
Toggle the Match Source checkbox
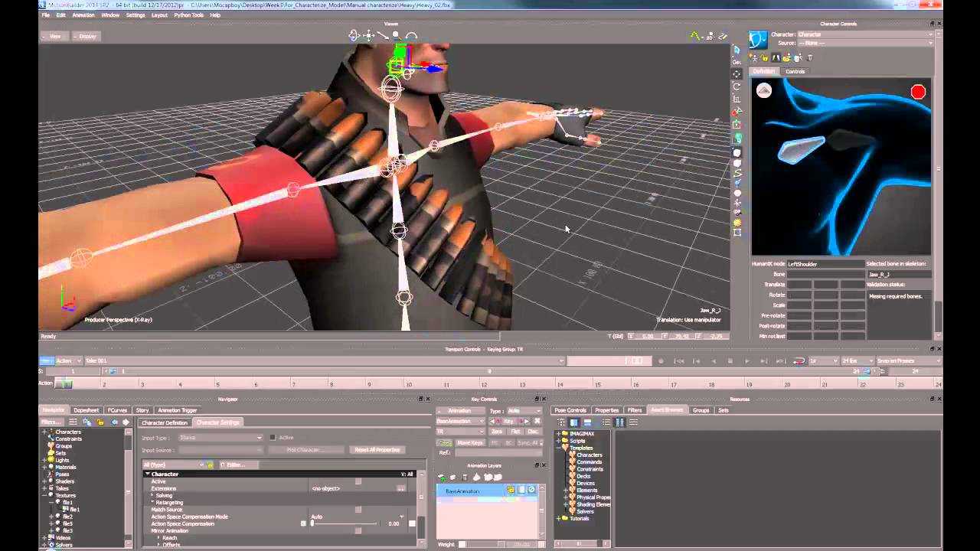[358, 510]
